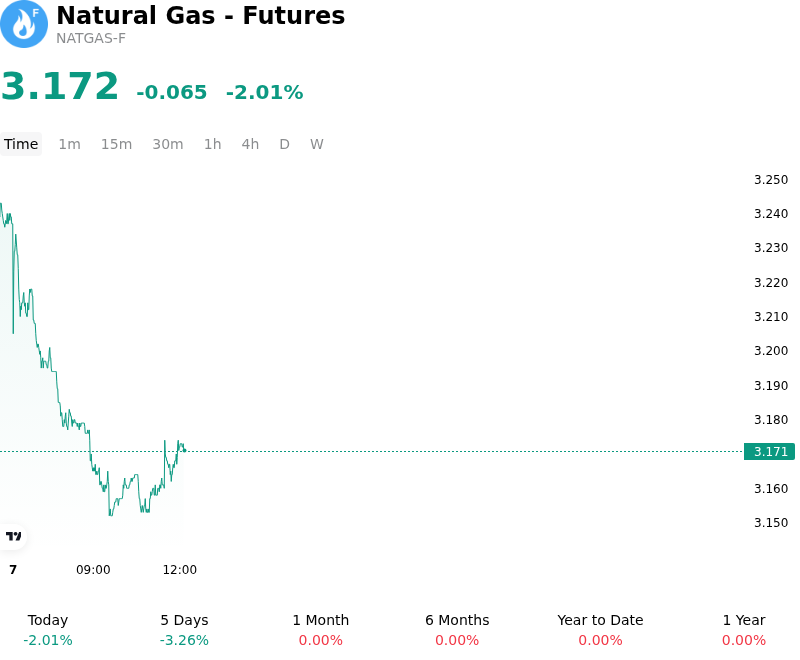Select the 1h chart interval
Viewport: 800px width, 660px height.
coord(212,144)
